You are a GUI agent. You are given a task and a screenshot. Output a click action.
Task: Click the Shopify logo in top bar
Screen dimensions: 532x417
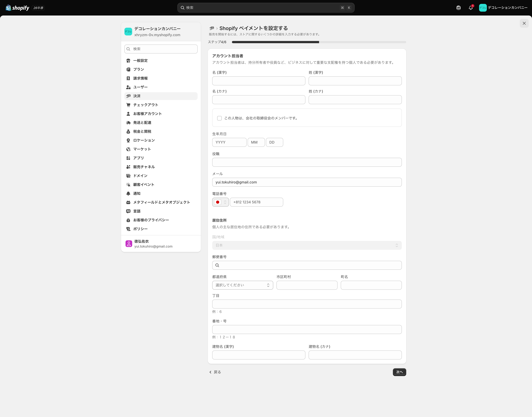[17, 8]
